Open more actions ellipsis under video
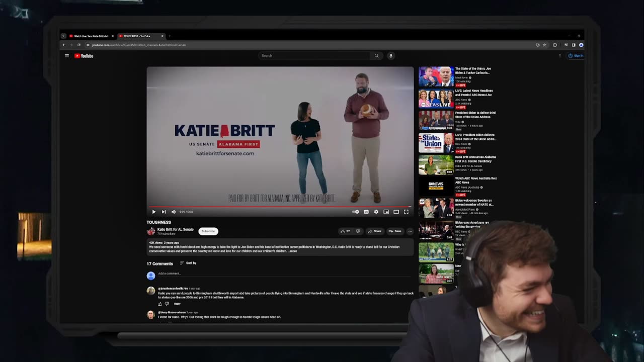Screen dimensions: 644x362 (410, 231)
